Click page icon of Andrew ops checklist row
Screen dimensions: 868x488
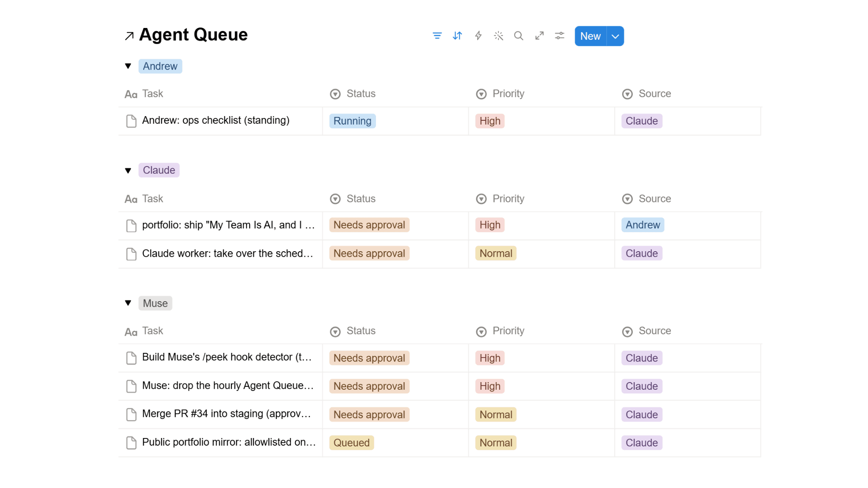pyautogui.click(x=131, y=121)
